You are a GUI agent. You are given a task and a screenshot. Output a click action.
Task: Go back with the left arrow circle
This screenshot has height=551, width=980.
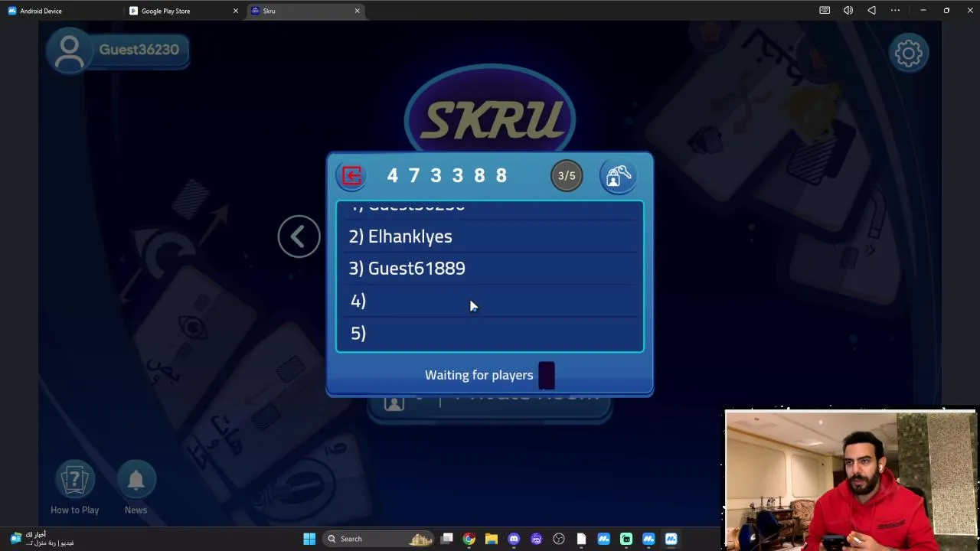click(299, 236)
